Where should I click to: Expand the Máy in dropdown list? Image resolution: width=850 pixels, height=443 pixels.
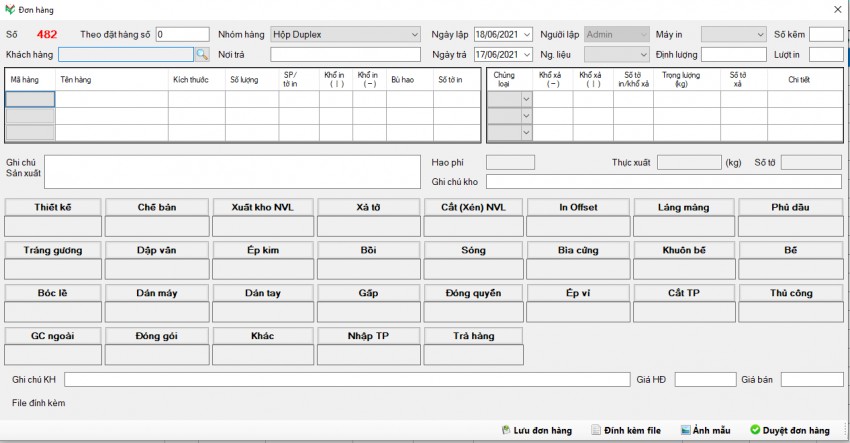[x=759, y=34]
